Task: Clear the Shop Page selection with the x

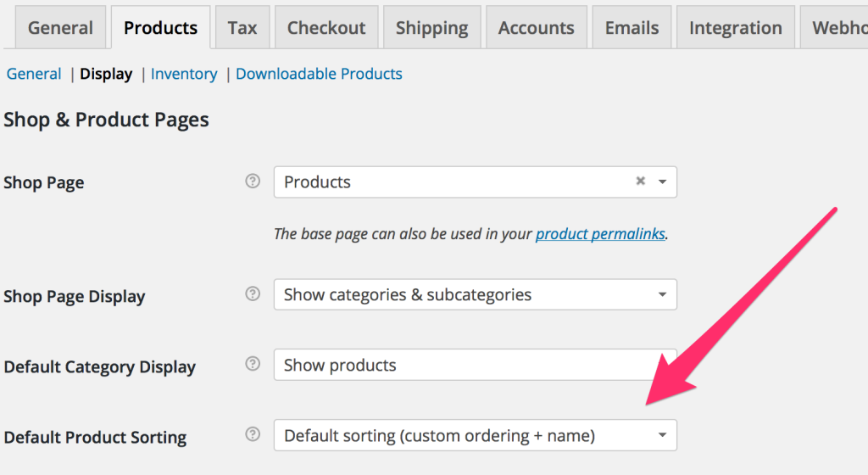Action: pyautogui.click(x=641, y=181)
